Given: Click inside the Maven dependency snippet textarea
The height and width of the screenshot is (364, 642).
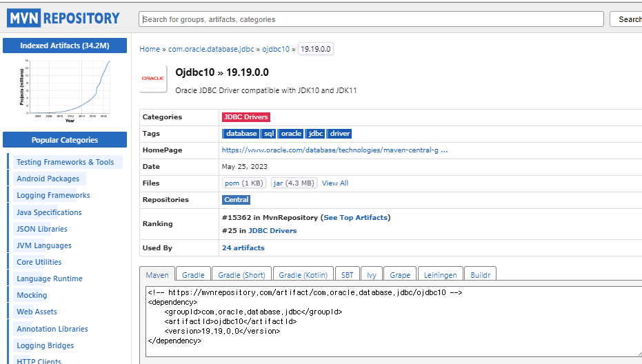Looking at the screenshot, I should (393, 321).
